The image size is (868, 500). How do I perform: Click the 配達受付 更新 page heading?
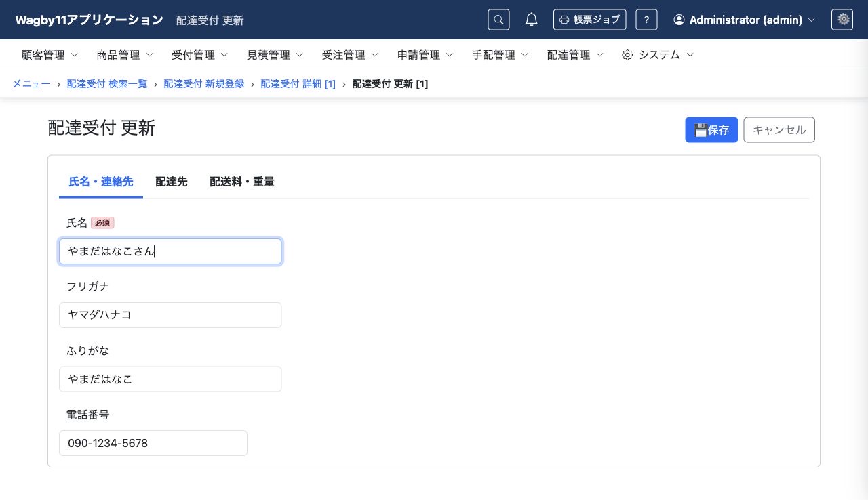pos(102,128)
